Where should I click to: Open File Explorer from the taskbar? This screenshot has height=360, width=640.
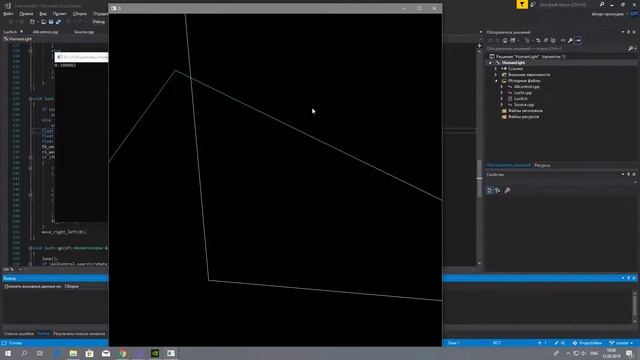coord(73,353)
